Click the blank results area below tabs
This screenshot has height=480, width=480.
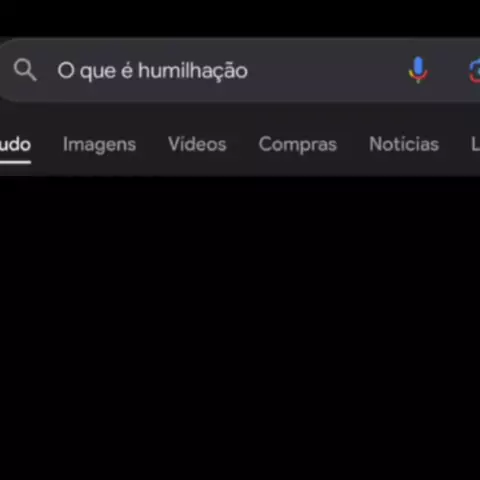point(240,327)
